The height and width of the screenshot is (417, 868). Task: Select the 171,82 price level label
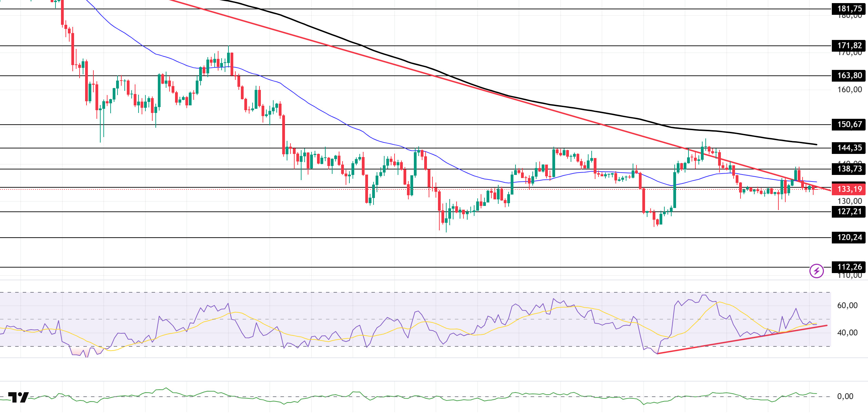tap(849, 45)
